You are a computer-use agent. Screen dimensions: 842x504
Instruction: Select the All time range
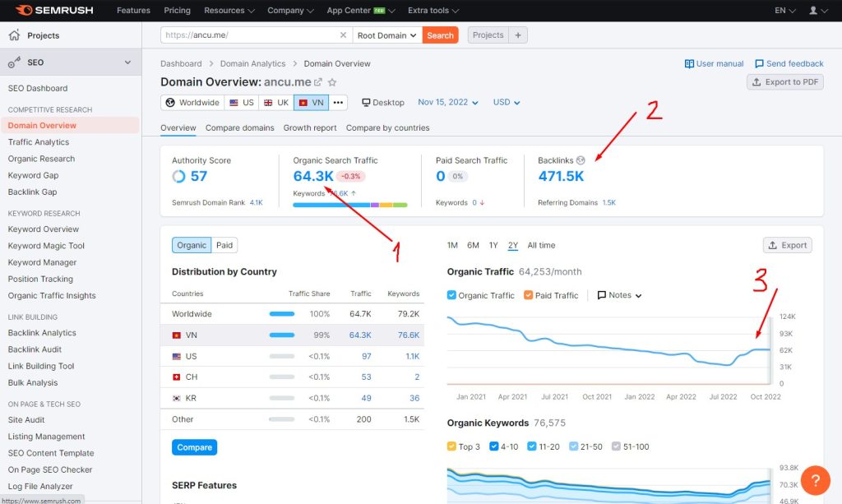pos(541,245)
